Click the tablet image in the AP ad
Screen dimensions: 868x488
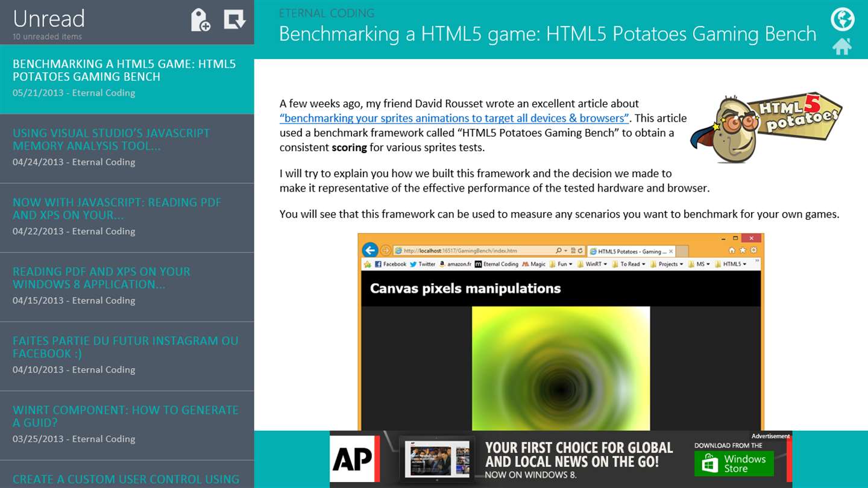[436, 459]
